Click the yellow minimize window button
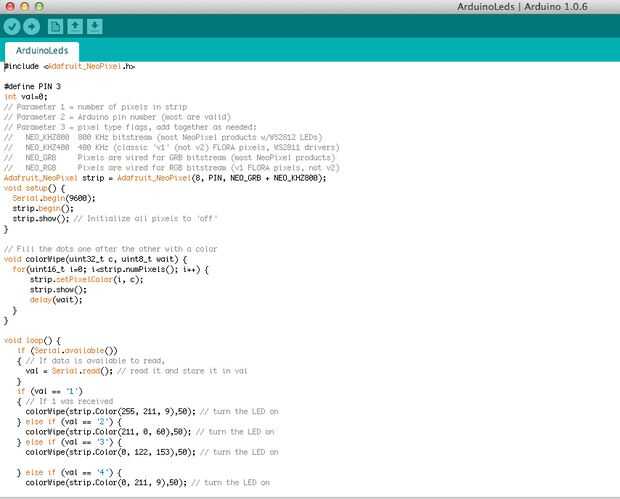The image size is (620, 499). coord(25,6)
